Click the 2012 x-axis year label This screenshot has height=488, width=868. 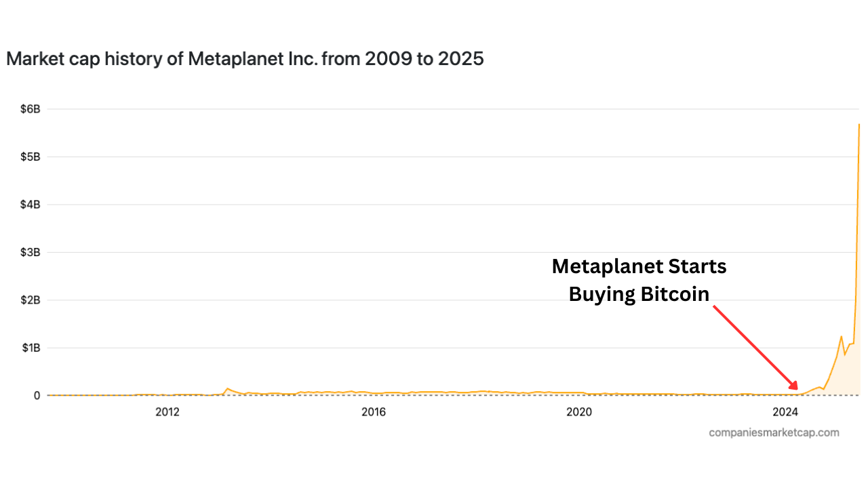point(167,412)
